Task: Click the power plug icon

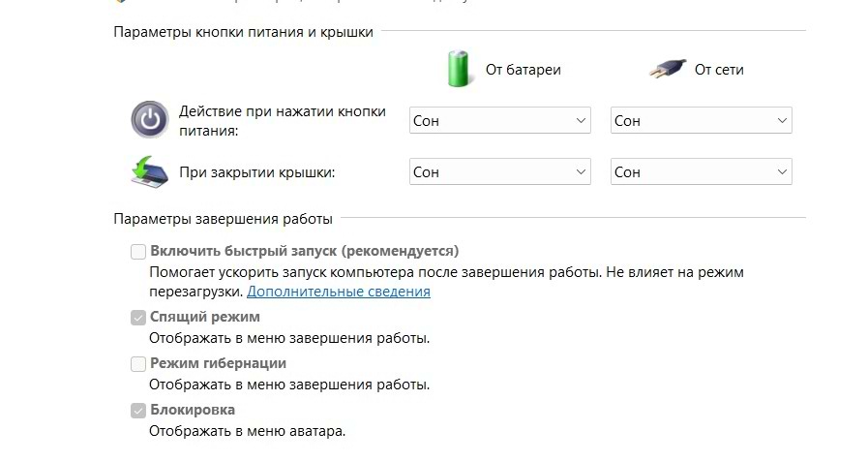Action: (x=667, y=69)
